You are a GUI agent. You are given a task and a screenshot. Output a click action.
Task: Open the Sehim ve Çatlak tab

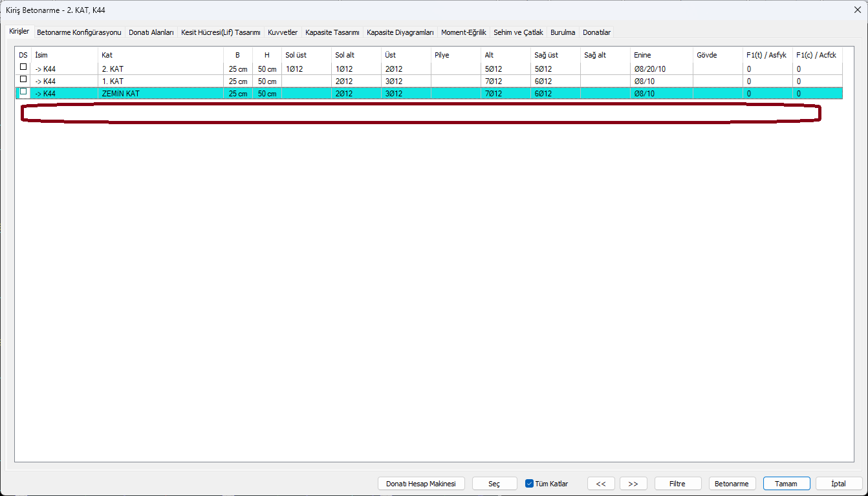coord(518,32)
